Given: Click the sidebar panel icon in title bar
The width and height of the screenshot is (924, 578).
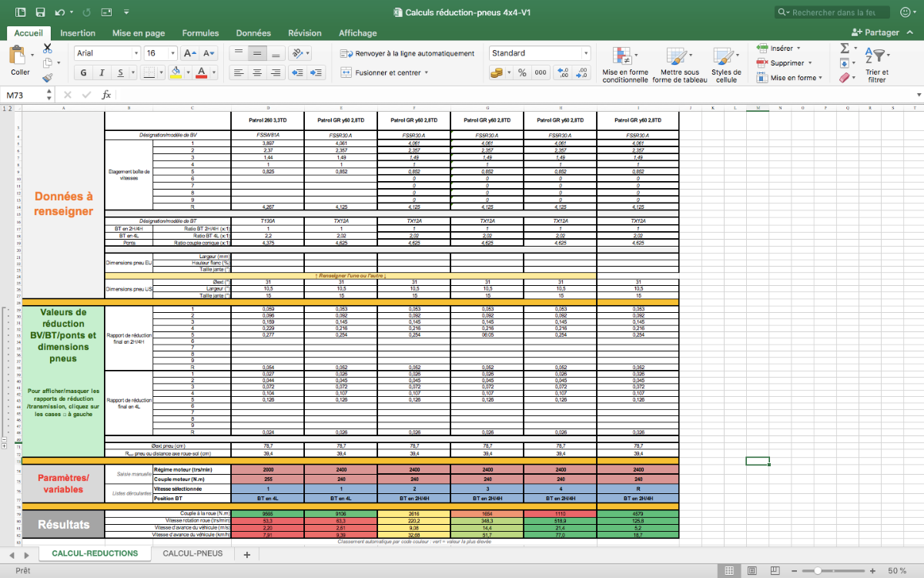Looking at the screenshot, I should click(21, 12).
